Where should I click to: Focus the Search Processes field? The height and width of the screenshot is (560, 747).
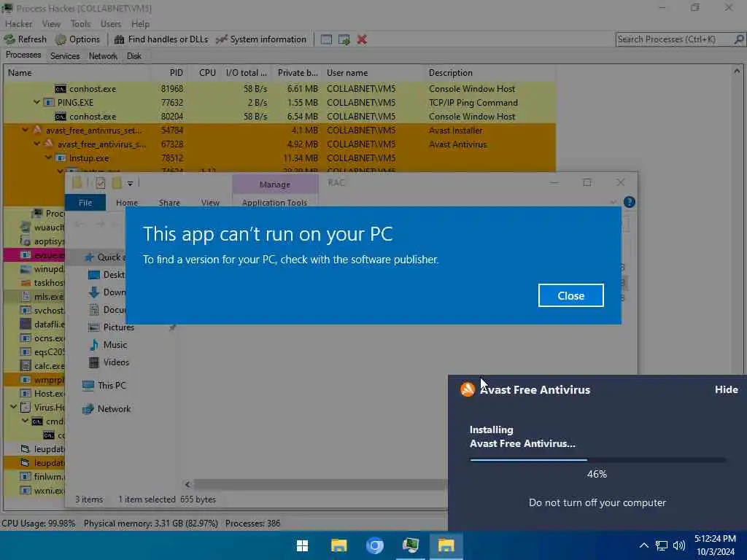[675, 39]
